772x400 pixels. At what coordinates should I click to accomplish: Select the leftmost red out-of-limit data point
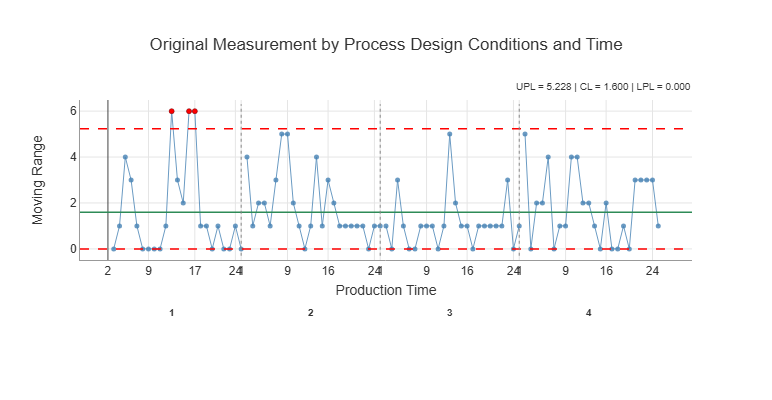pos(171,111)
